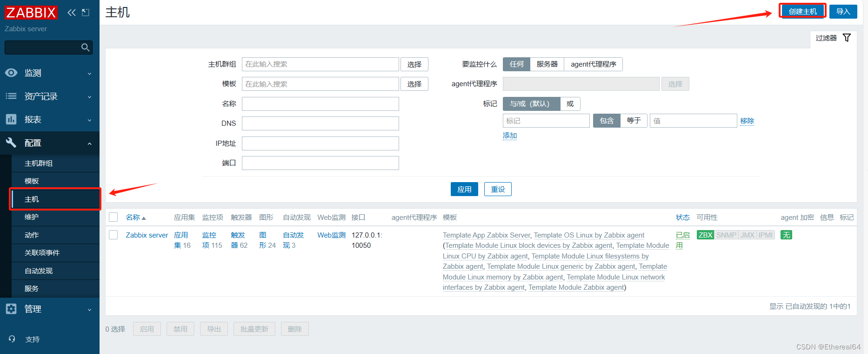
Task: Click the Zabbix logo
Action: pyautogui.click(x=31, y=13)
